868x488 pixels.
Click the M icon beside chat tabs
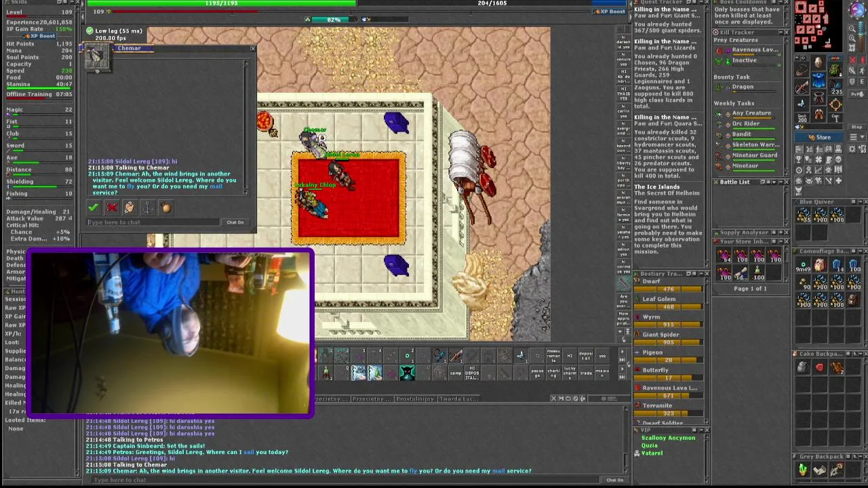click(x=561, y=399)
